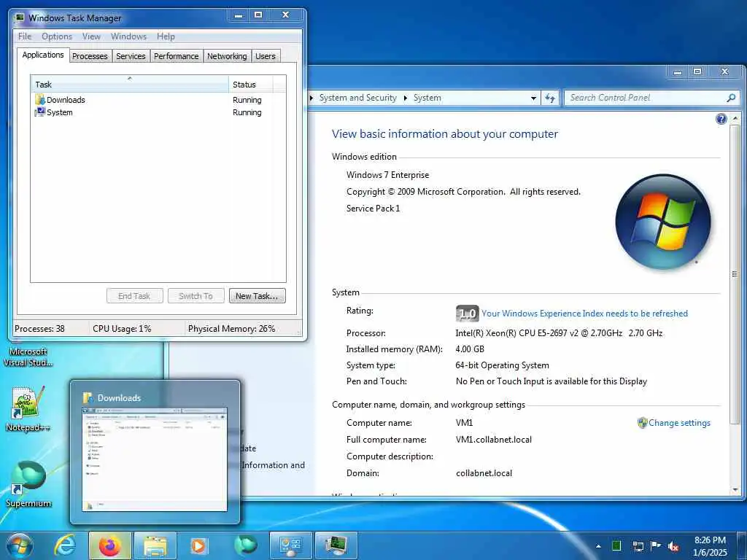Click the Downloads folder icon in task list

coord(39,100)
